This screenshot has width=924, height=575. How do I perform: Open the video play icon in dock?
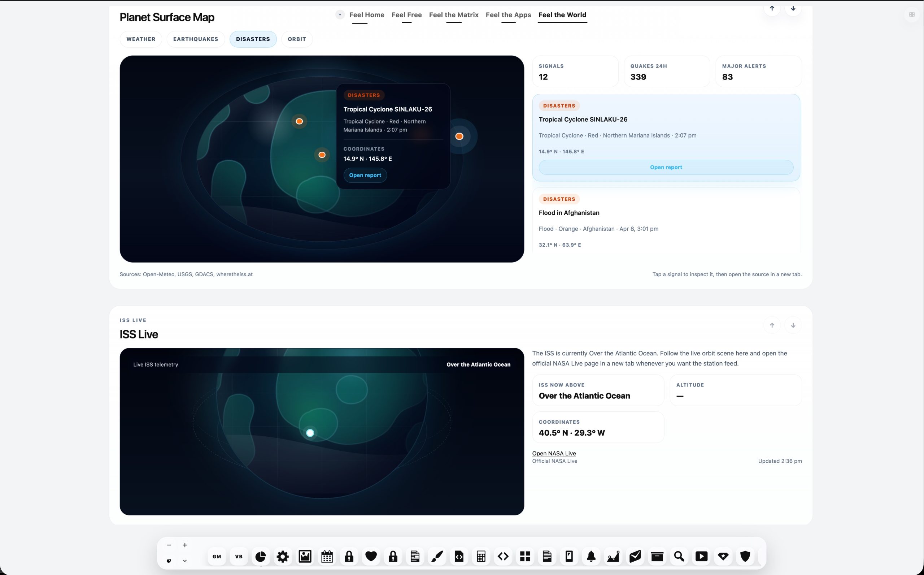(701, 556)
